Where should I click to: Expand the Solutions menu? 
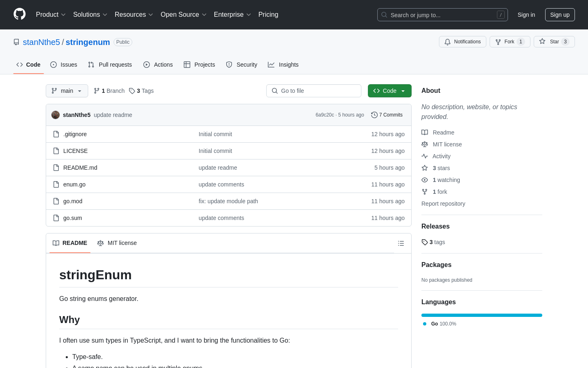[90, 15]
